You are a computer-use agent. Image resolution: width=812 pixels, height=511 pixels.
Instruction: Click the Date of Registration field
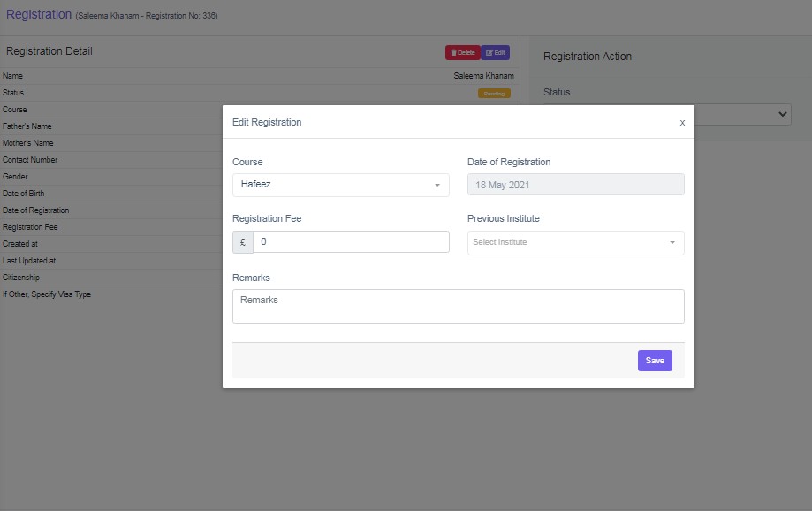coord(575,185)
